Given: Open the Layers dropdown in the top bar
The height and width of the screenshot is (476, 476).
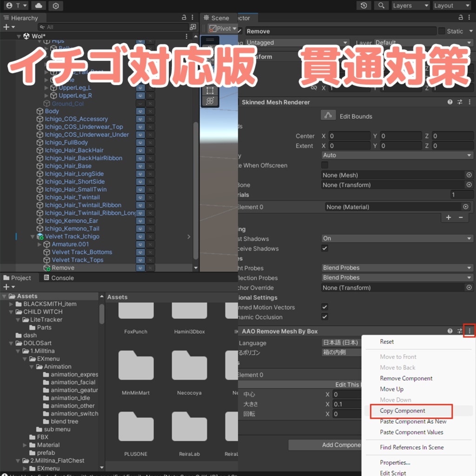Looking at the screenshot, I should pos(411,6).
